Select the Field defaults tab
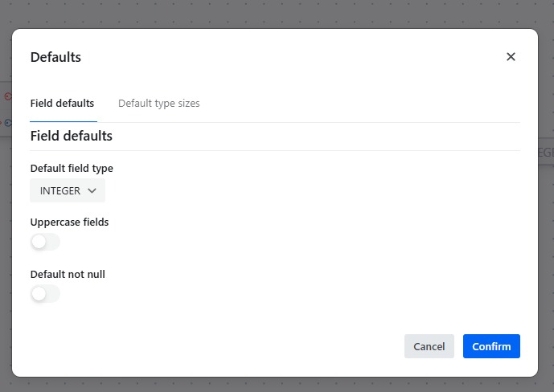 pyautogui.click(x=62, y=104)
